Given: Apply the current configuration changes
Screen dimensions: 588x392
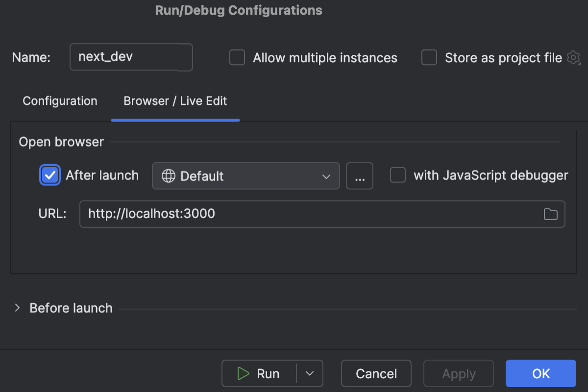Looking at the screenshot, I should [x=458, y=373].
